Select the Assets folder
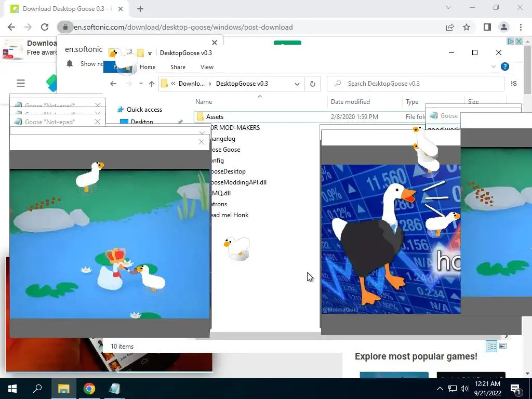 point(215,117)
